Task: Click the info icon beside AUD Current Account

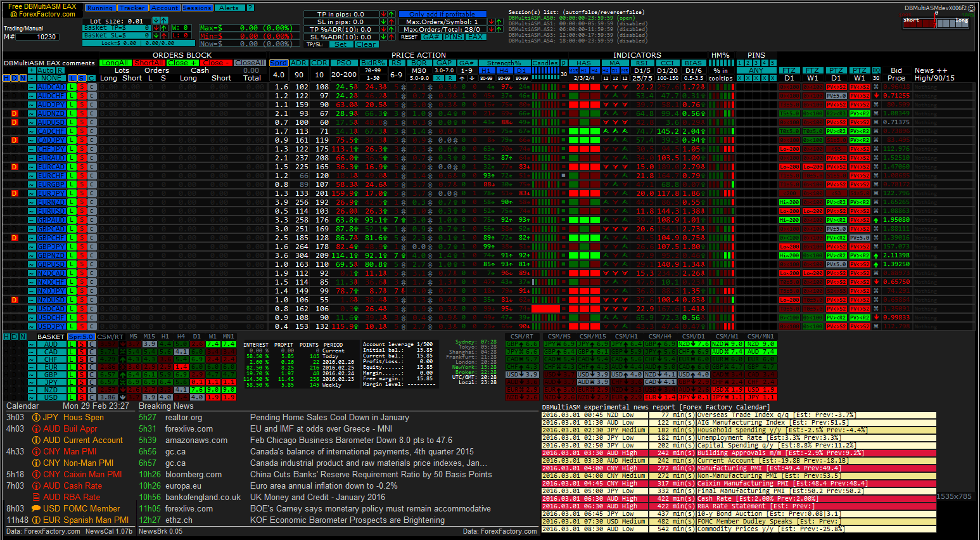Action: (x=36, y=440)
